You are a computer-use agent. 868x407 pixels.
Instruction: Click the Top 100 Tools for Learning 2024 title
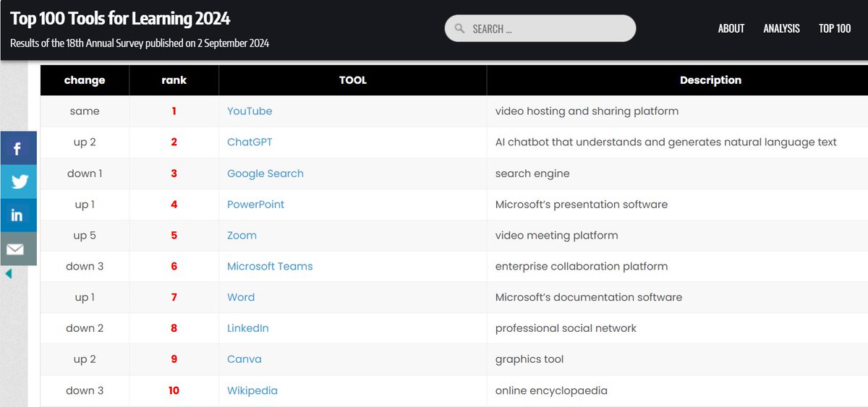coord(120,18)
